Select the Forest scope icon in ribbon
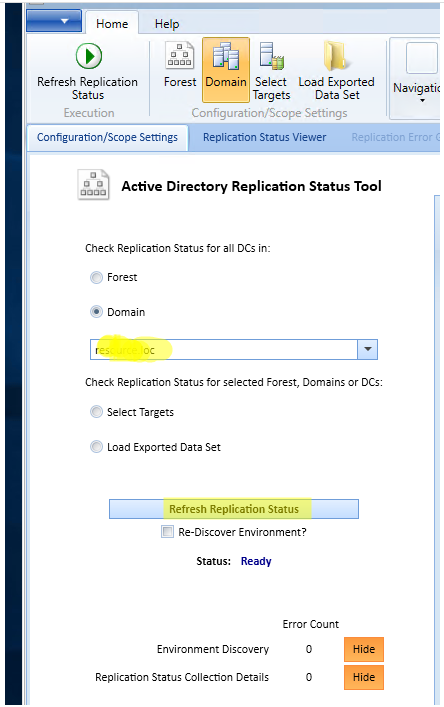 (180, 55)
